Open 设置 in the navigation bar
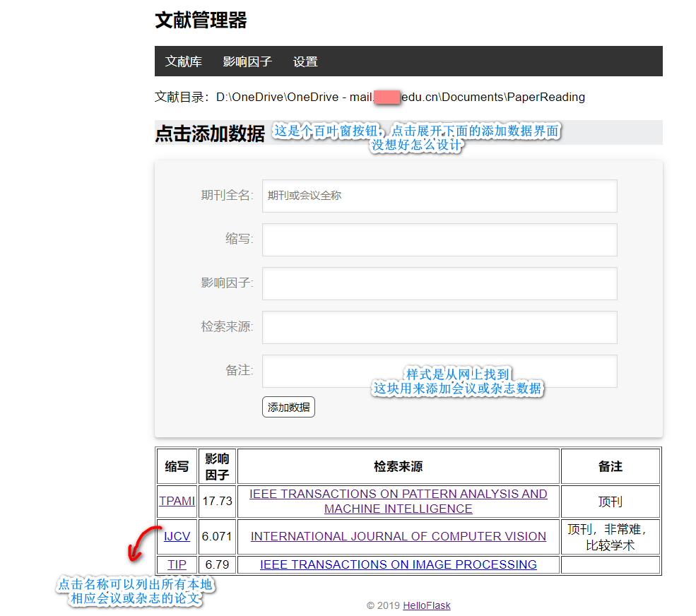The image size is (696, 616). [x=305, y=61]
